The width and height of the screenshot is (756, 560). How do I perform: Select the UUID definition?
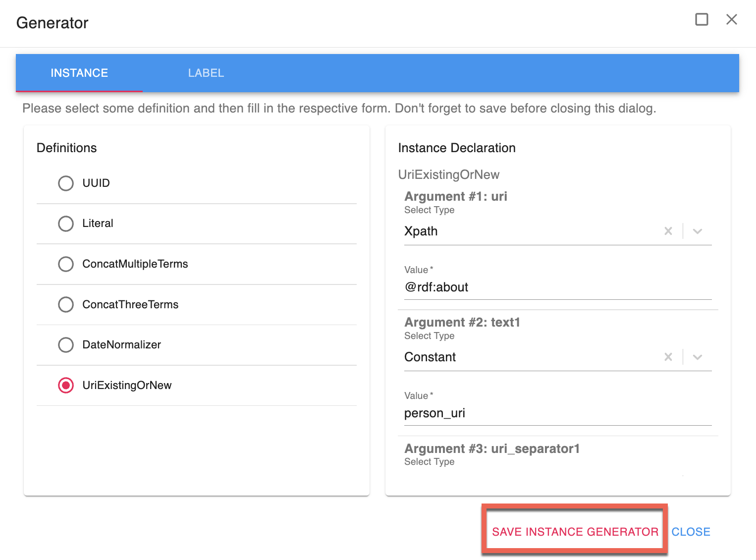66,183
